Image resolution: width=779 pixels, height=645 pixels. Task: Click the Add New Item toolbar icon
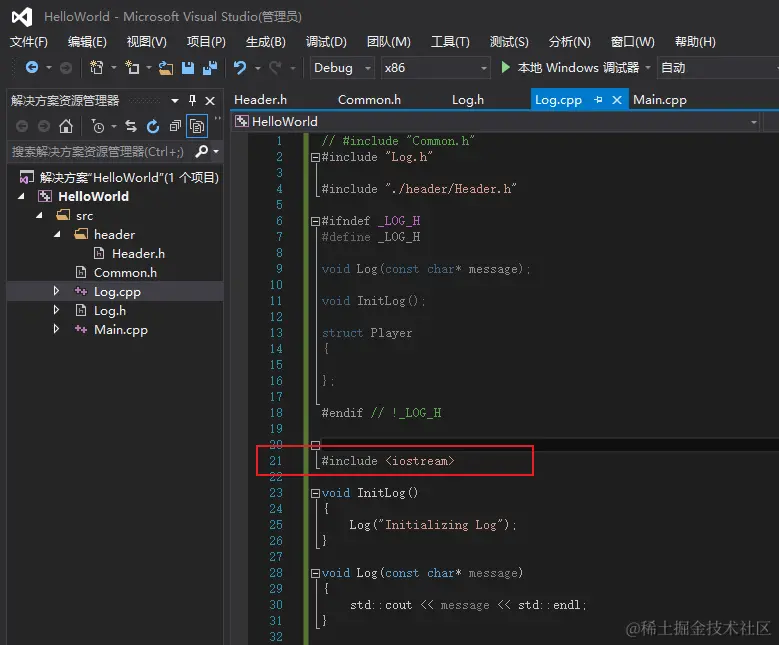(132, 67)
